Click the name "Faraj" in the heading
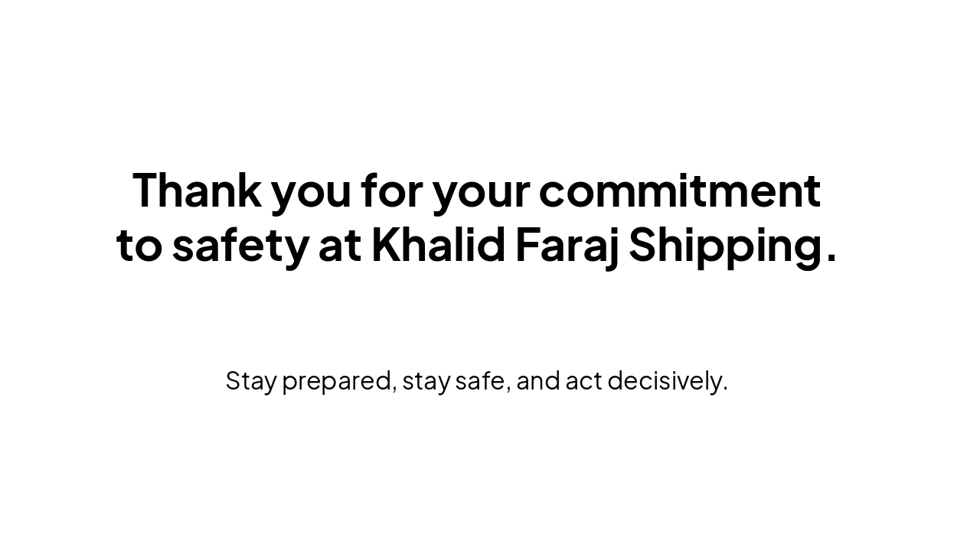This screenshot has height=551, width=980. (567, 245)
